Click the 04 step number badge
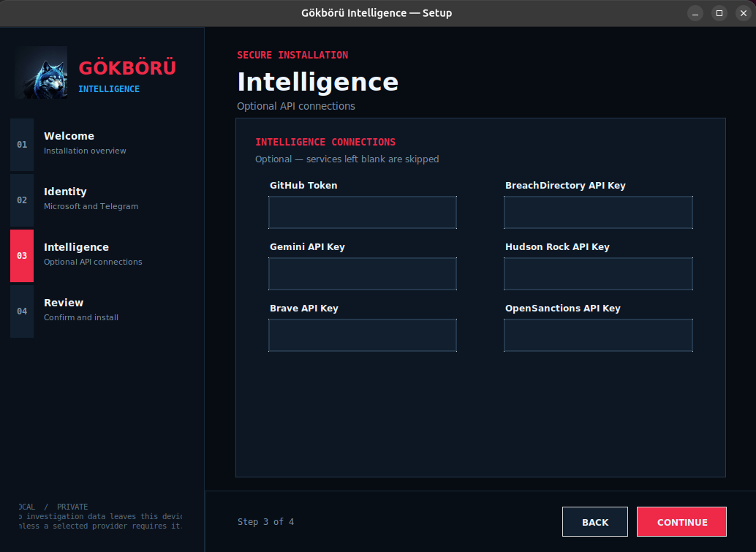This screenshot has width=756, height=552. pyautogui.click(x=22, y=311)
